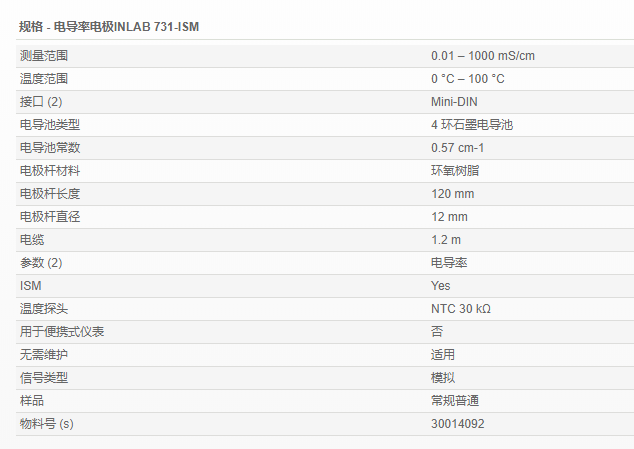
Task: Click the 电导池类型 label
Action: (x=50, y=125)
